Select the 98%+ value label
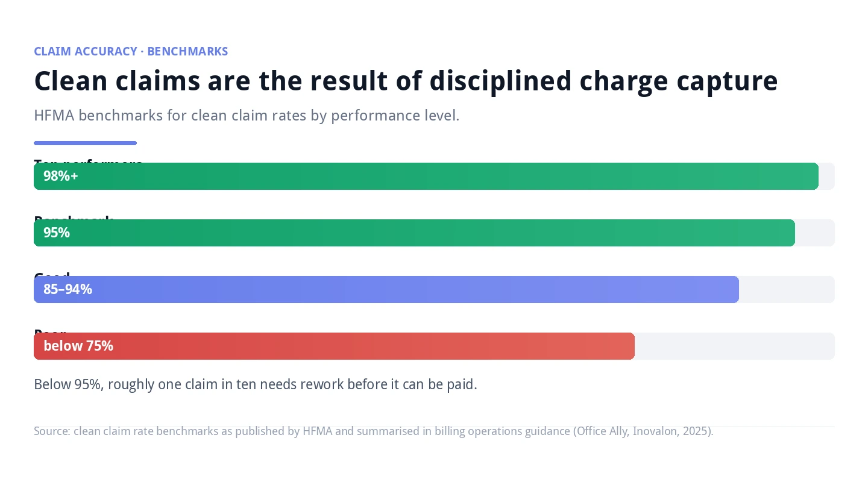This screenshot has width=868, height=482. [x=61, y=176]
